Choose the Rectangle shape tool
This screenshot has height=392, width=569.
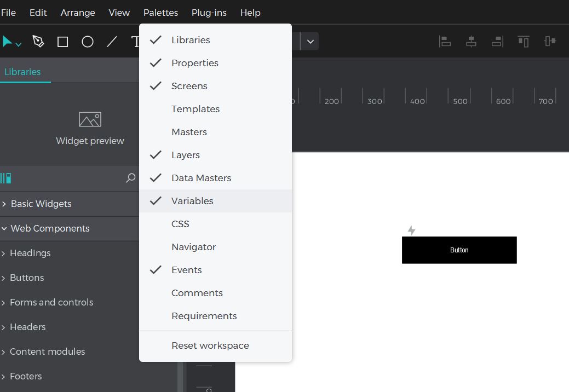[x=63, y=42]
